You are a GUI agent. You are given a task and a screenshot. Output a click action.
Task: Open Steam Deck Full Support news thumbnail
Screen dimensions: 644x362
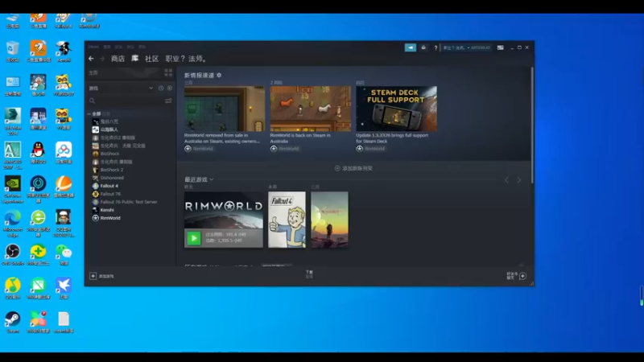point(396,109)
